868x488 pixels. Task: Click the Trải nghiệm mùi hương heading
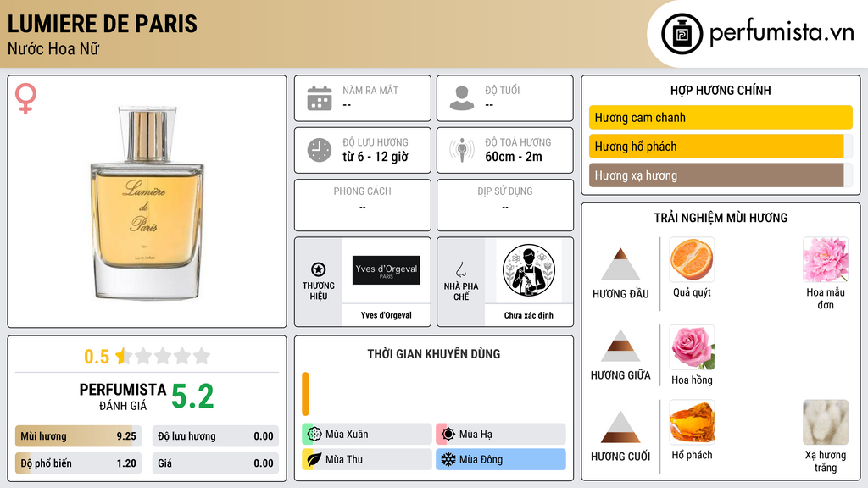point(721,218)
